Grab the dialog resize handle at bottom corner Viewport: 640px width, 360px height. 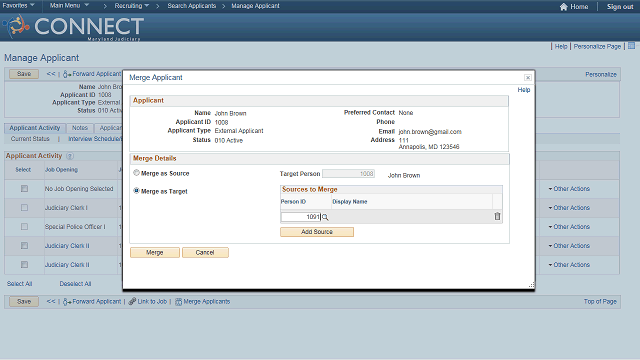(531, 285)
